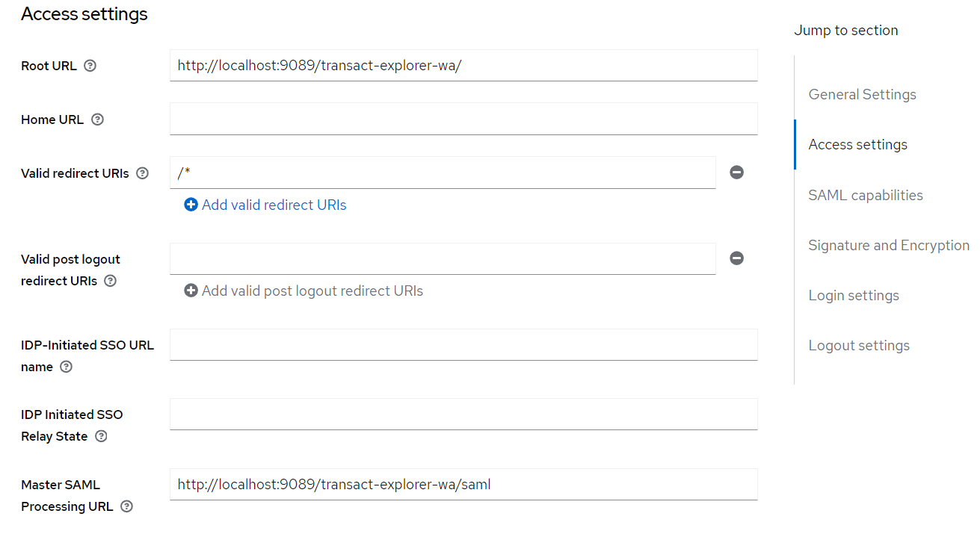Click the Master SAML Processing URL field
The image size is (980, 537).
click(x=463, y=485)
